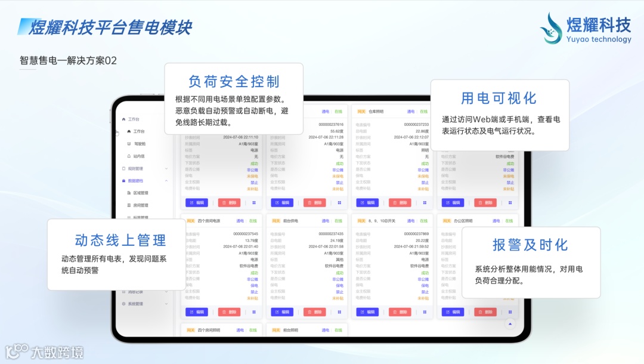This screenshot has height=364, width=644.
Task: Click the 其他 label value on 前台供电 card
Action: 340,260
